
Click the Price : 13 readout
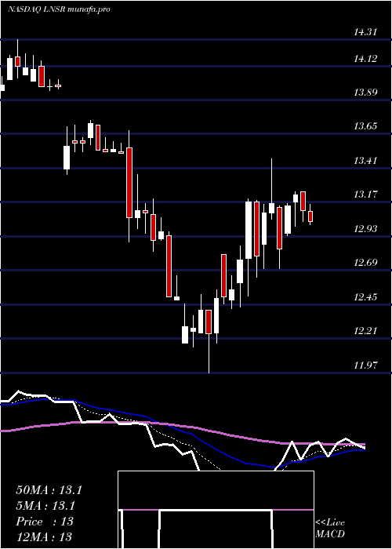pos(45,522)
